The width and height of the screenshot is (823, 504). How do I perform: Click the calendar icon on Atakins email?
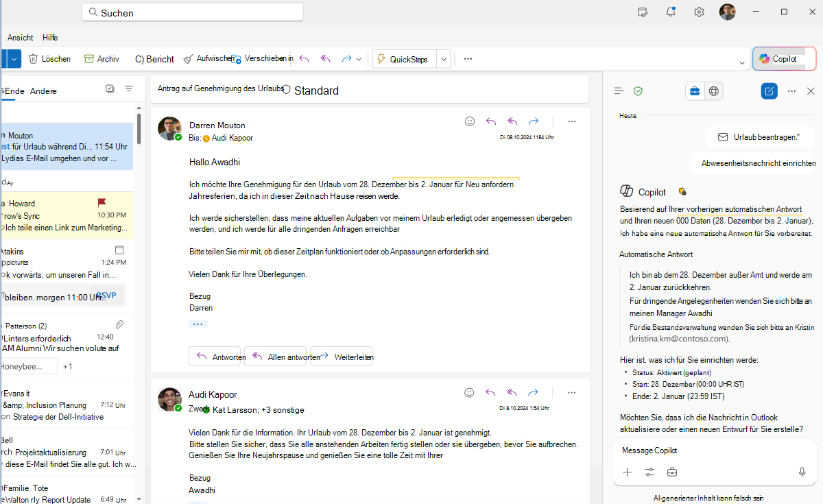[x=119, y=250]
